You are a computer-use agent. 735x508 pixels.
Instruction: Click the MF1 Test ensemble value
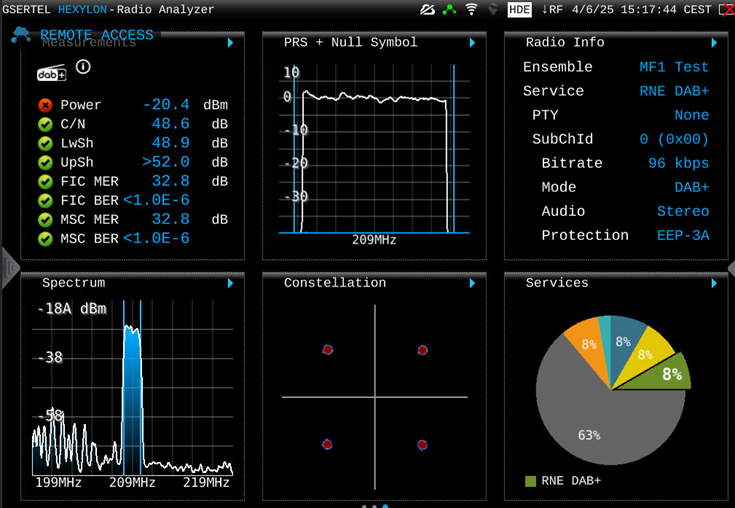coord(673,67)
